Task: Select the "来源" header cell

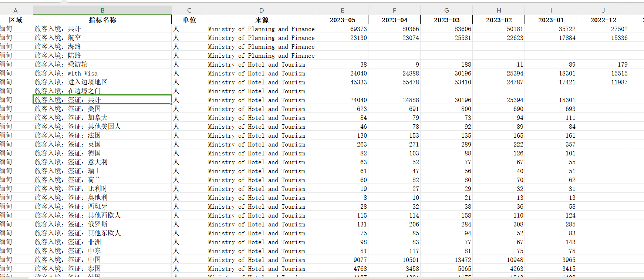Action: click(x=262, y=20)
